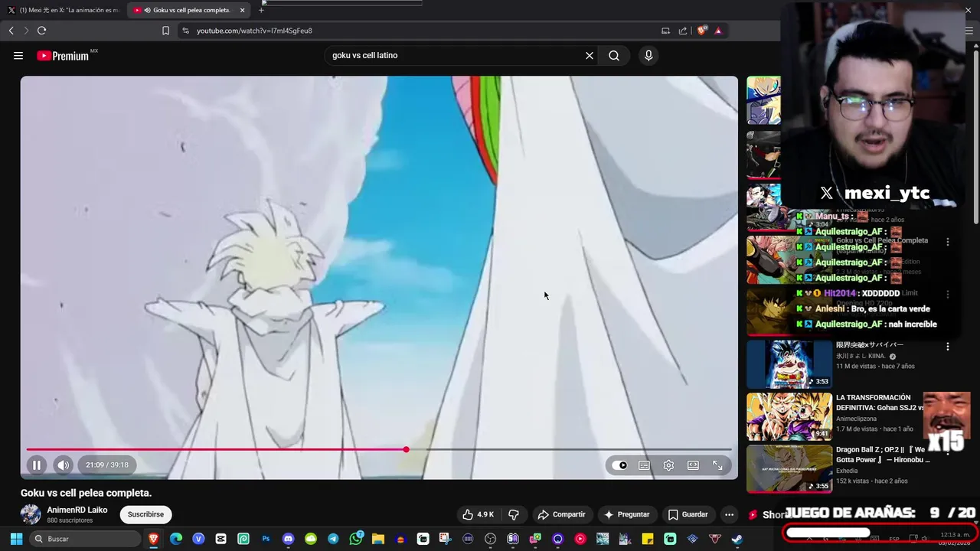The width and height of the screenshot is (980, 551).
Task: Open AnimenRD Laiko channel avatar
Action: 31,514
